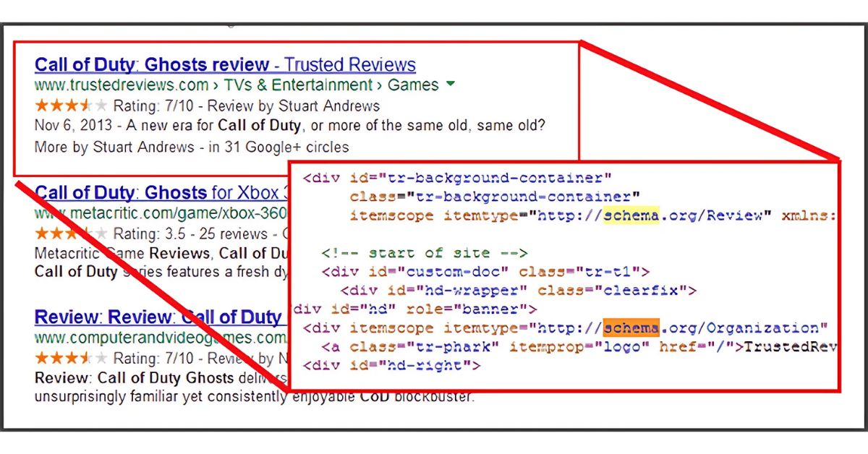Image resolution: width=868 pixels, height=454 pixels.
Task: Click the '<!-- start of site -->' comment
Action: 425,253
